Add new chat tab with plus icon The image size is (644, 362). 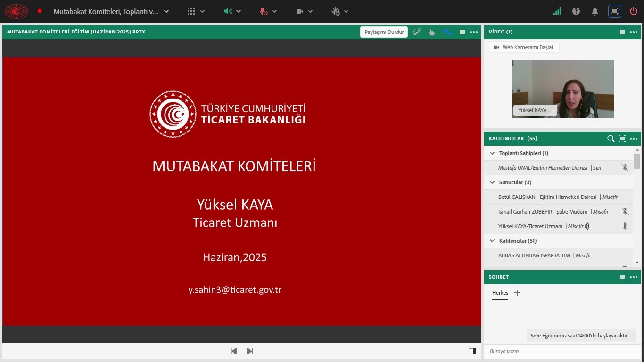[517, 293]
